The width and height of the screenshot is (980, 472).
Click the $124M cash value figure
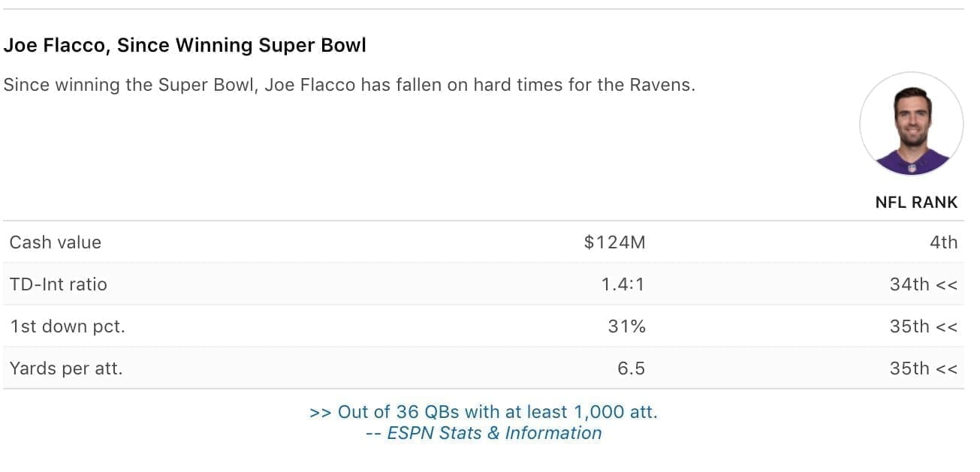(x=614, y=242)
